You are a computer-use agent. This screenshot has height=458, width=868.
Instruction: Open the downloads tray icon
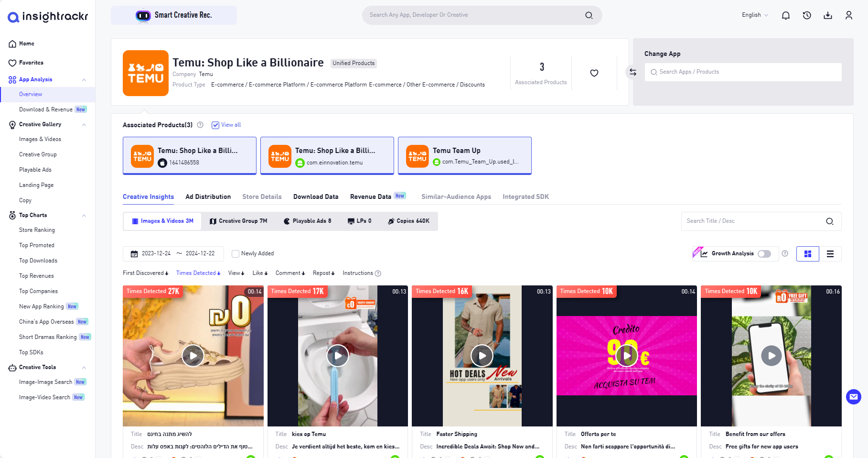(828, 15)
